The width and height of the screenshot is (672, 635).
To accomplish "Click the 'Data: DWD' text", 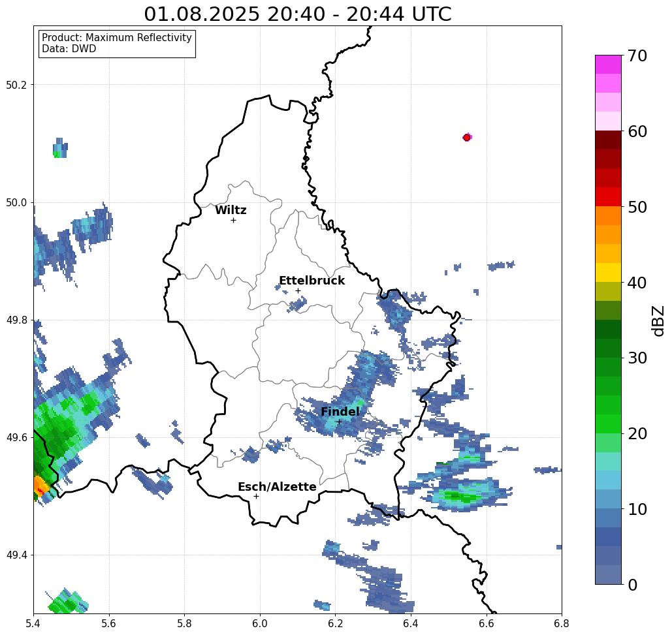I will (69, 49).
